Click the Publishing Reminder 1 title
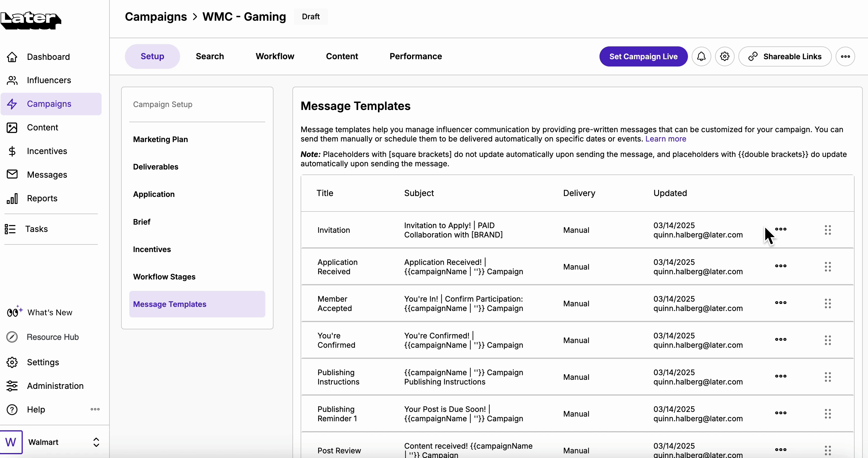 click(x=337, y=414)
